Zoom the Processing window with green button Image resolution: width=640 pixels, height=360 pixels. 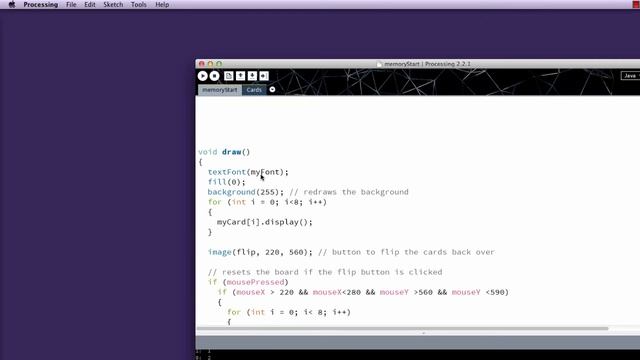219,64
